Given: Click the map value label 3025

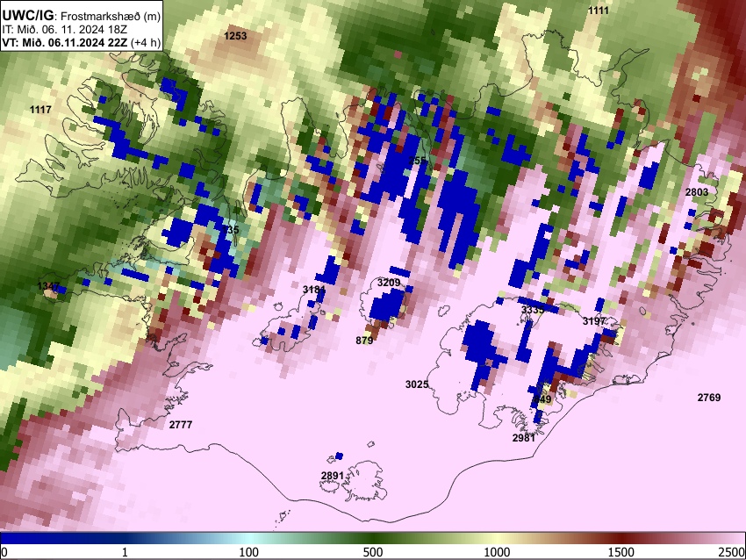Looking at the screenshot, I should click(417, 384).
